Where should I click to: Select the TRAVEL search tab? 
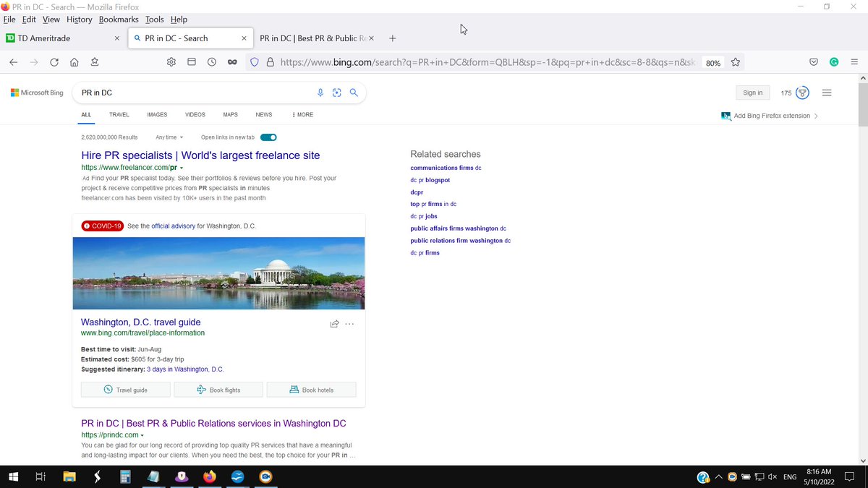119,115
